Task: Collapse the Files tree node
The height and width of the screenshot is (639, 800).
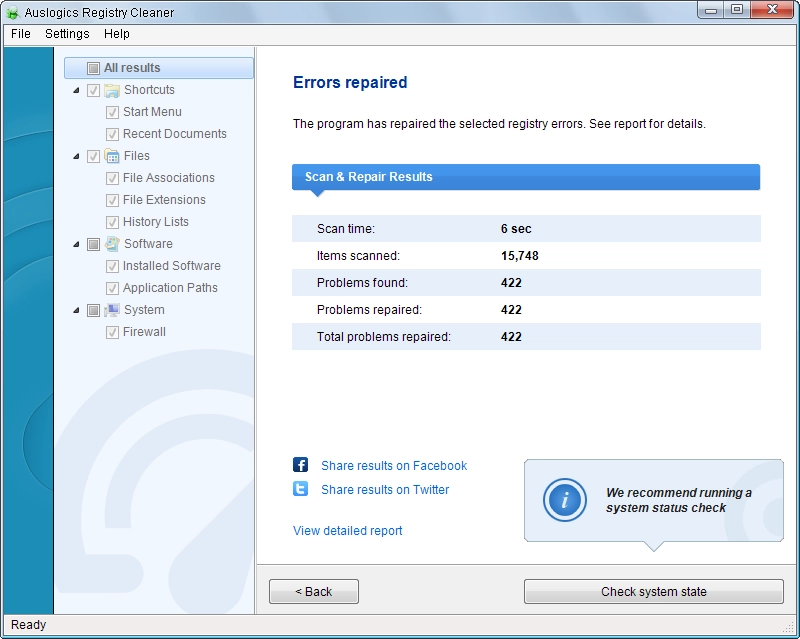Action: 77,156
